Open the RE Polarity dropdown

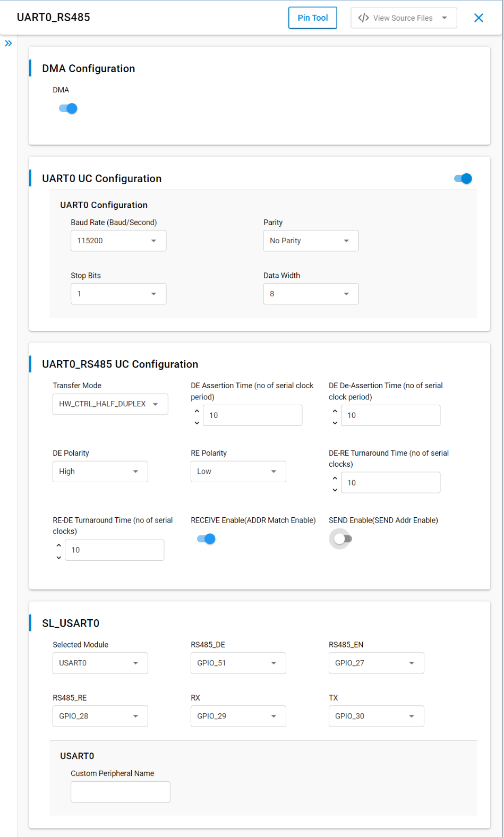click(x=238, y=472)
